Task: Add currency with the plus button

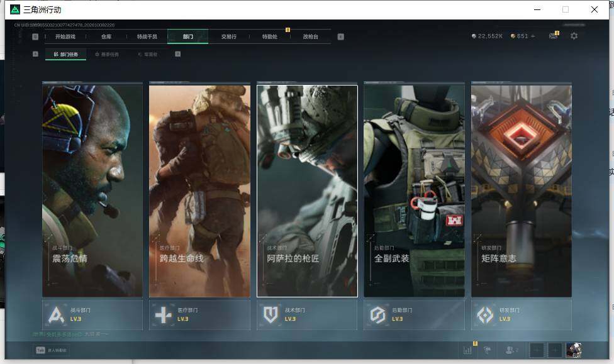Action: point(533,36)
